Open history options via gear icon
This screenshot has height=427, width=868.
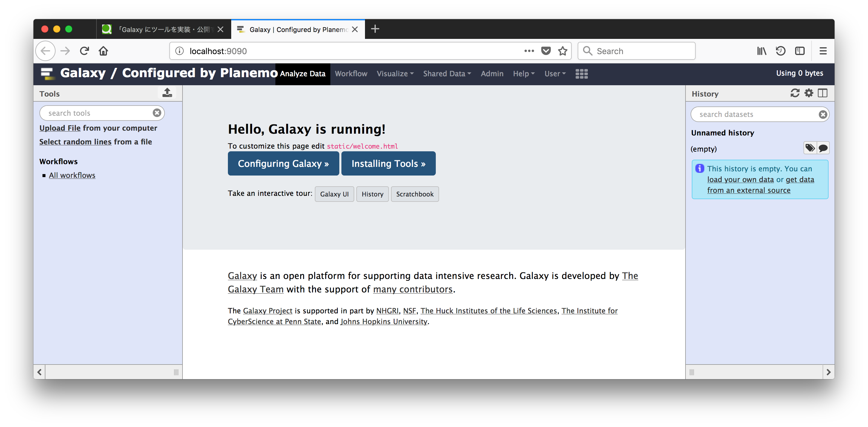(809, 93)
